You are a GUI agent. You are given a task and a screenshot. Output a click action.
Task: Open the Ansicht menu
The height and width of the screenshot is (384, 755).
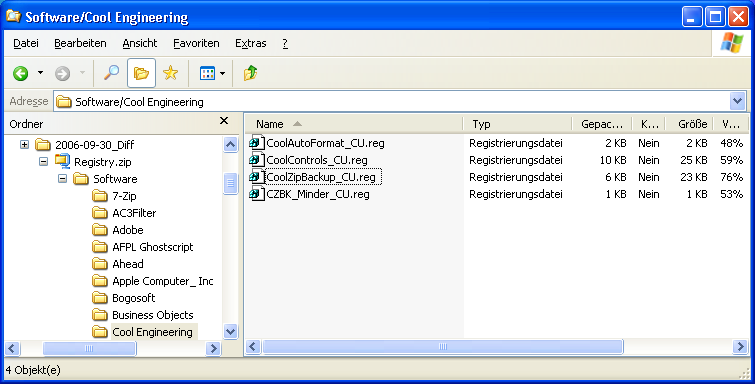coord(140,43)
